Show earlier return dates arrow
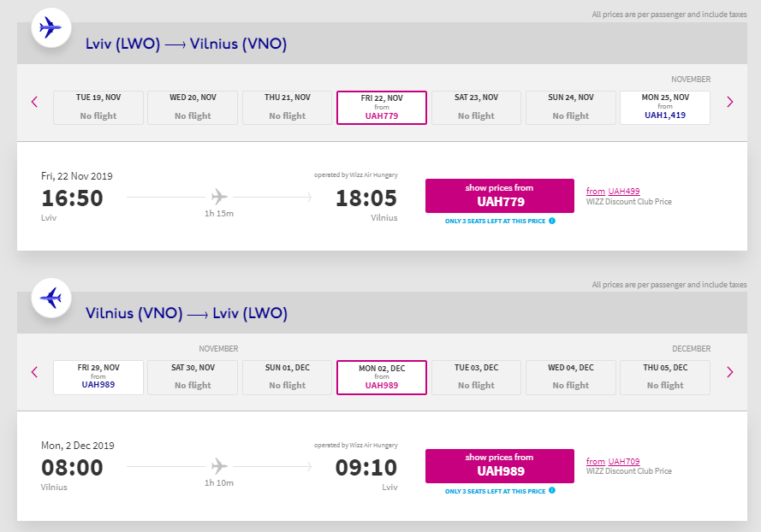 click(35, 372)
